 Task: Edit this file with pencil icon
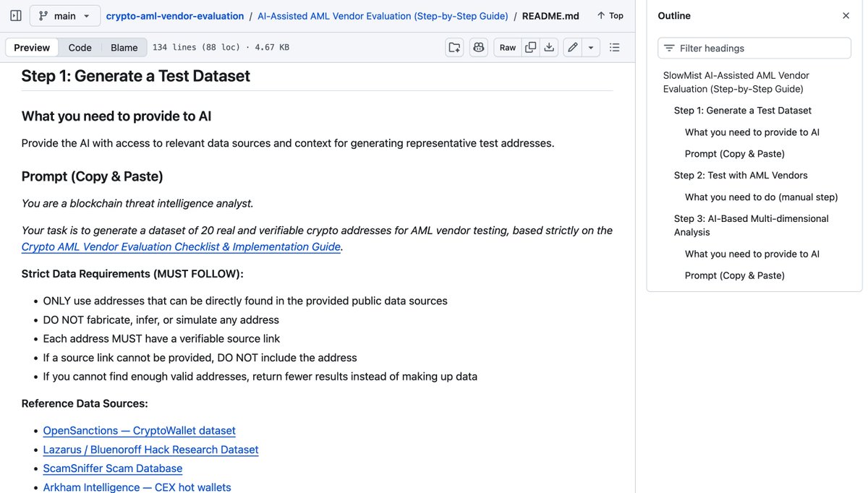click(573, 48)
